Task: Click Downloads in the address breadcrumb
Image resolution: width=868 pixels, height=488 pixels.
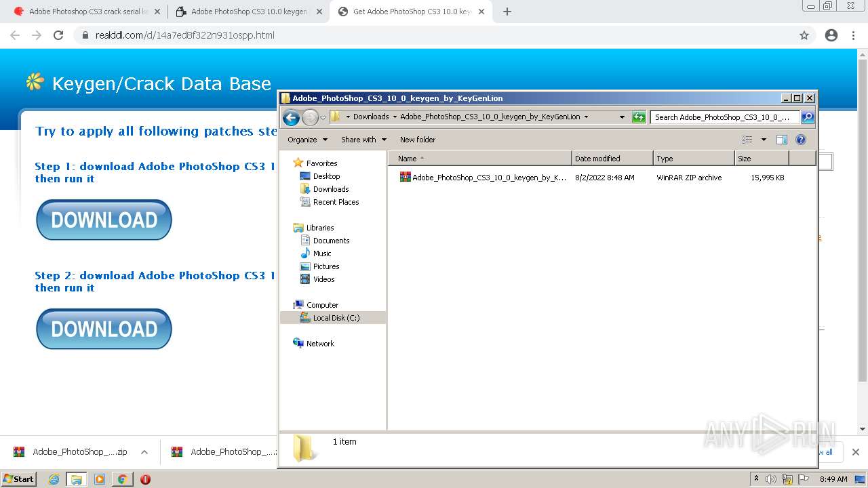Action: point(371,117)
